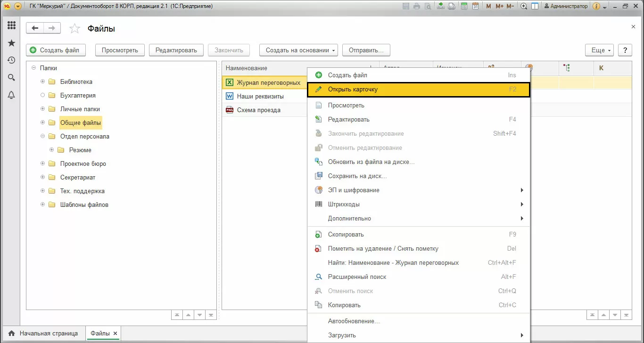Open title bar main menu dropdown arrow
The image size is (644, 343).
pyautogui.click(x=18, y=7)
